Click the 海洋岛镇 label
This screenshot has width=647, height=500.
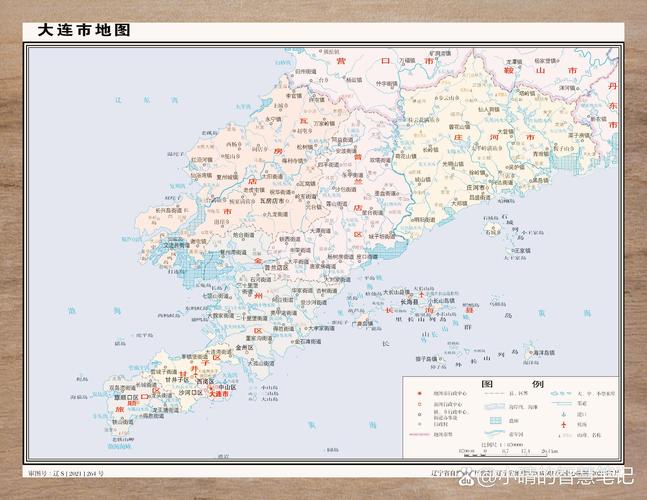click(544, 353)
